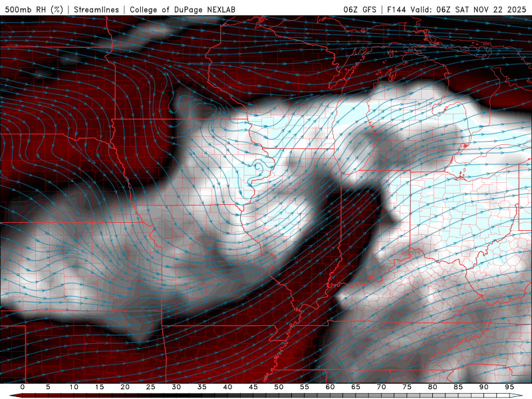Click the 90 tick label on the legend

point(484,387)
